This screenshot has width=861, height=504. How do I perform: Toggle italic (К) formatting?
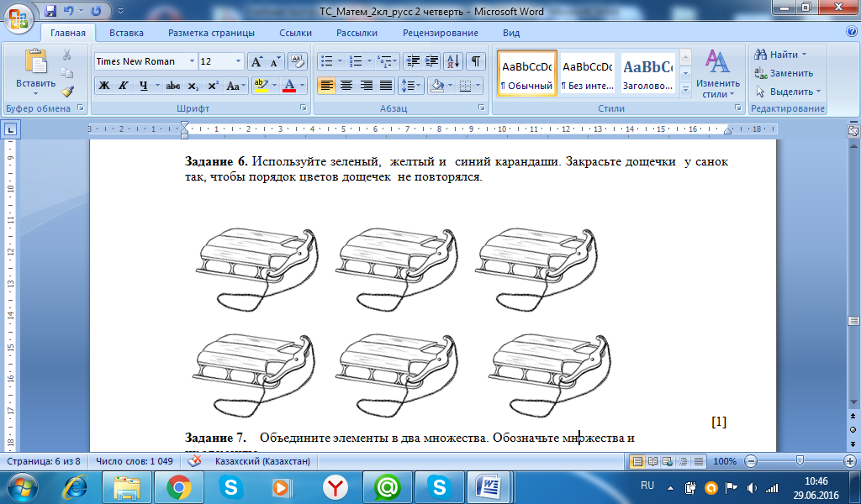click(x=123, y=86)
